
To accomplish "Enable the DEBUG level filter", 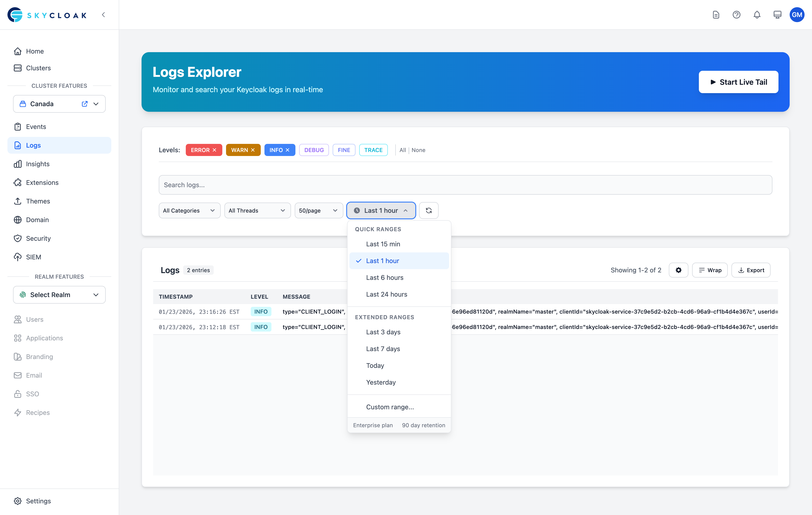I will 314,150.
